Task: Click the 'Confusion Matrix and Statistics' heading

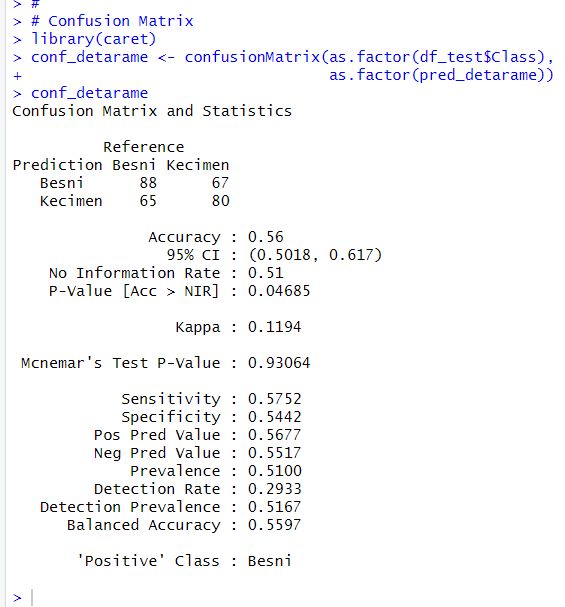Action: [x=152, y=111]
